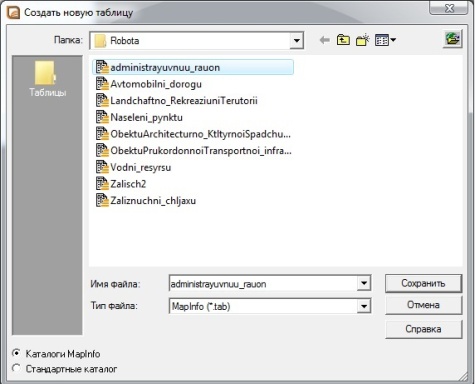475x384 pixels.
Task: Select Zaliznuchni_chljaxu file name
Action: tap(153, 201)
